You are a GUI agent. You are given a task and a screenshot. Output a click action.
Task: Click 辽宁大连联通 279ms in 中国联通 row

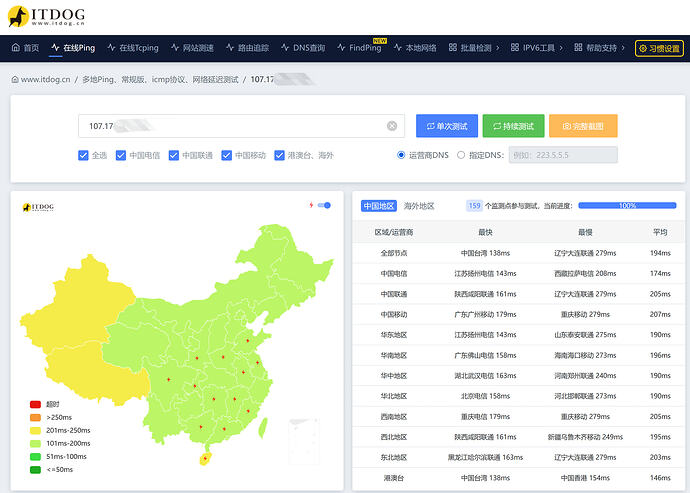[585, 294]
